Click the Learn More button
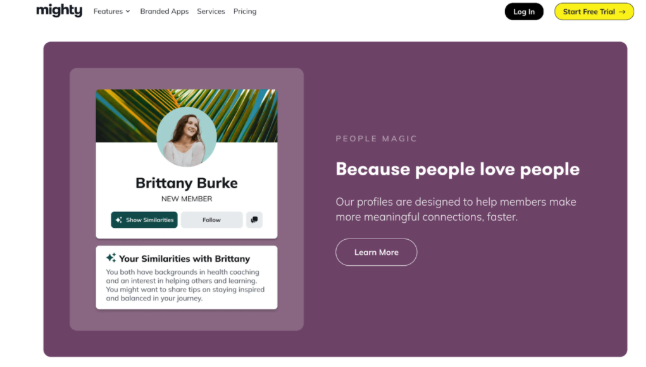The height and width of the screenshot is (367, 646). [376, 252]
